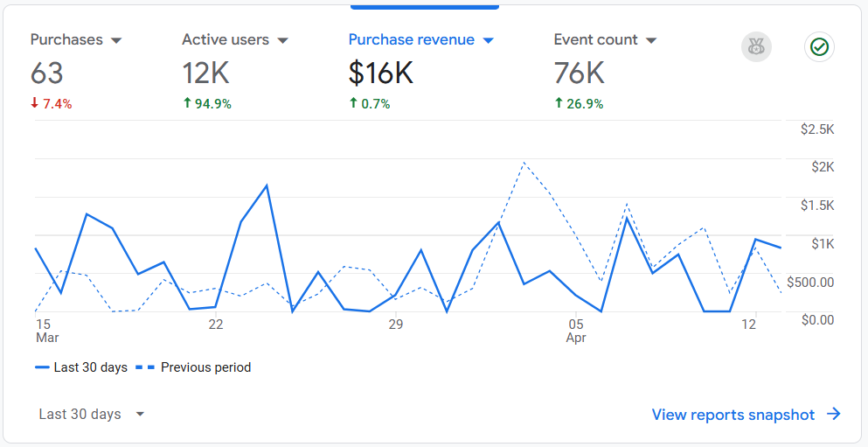Click the green up arrow beside 94.9%

[186, 103]
